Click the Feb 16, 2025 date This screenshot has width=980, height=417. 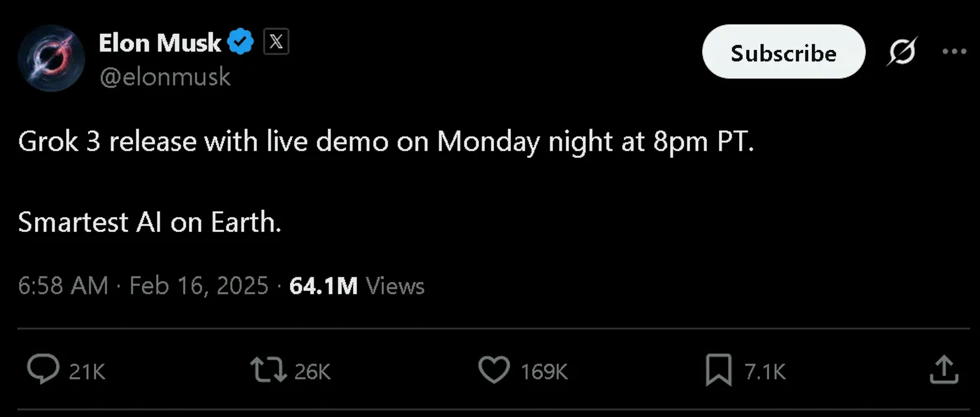point(199,286)
